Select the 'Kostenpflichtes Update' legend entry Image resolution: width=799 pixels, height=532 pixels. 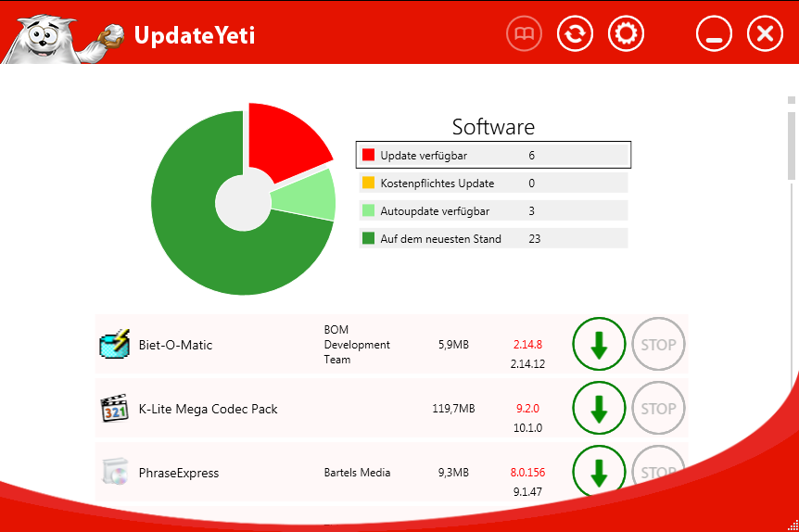[493, 184]
